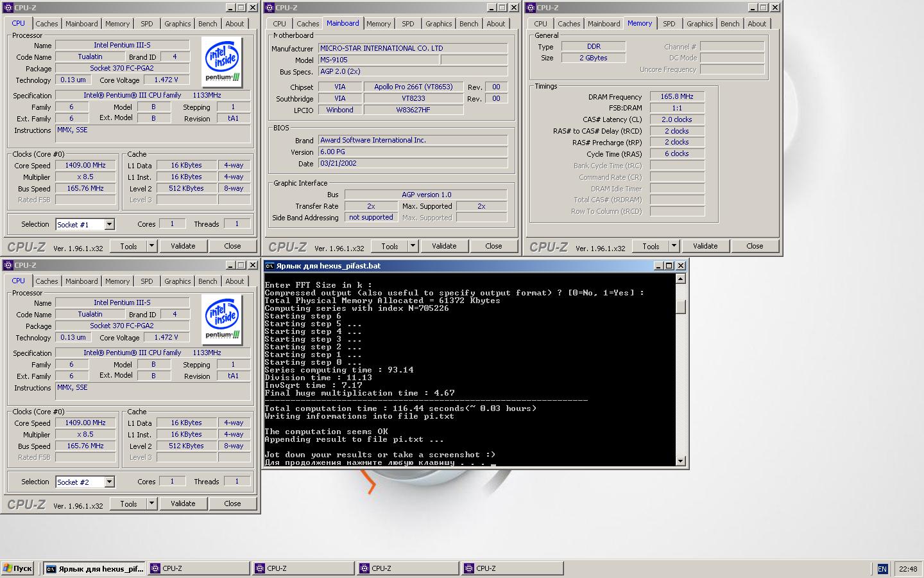Click EN language indicator in system tray
The image size is (924, 578).
pos(882,568)
